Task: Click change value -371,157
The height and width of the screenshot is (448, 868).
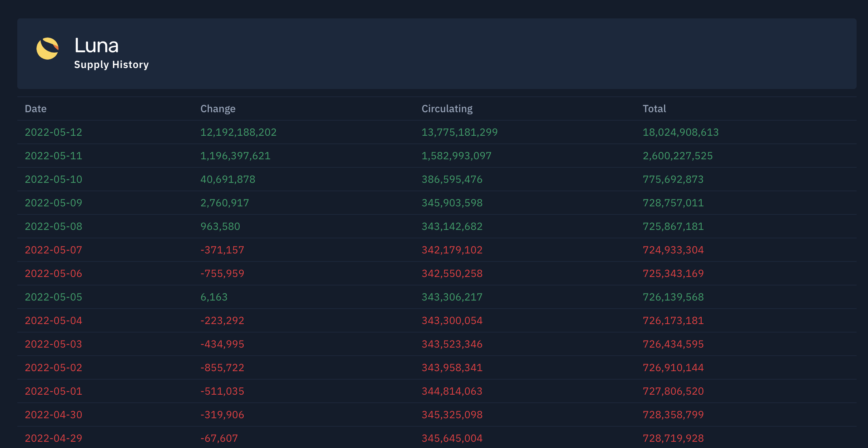Action: pyautogui.click(x=222, y=250)
